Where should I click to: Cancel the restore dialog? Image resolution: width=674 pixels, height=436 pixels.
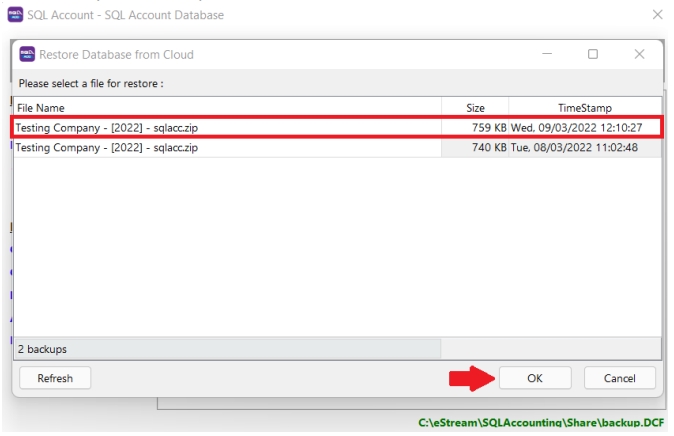point(620,378)
